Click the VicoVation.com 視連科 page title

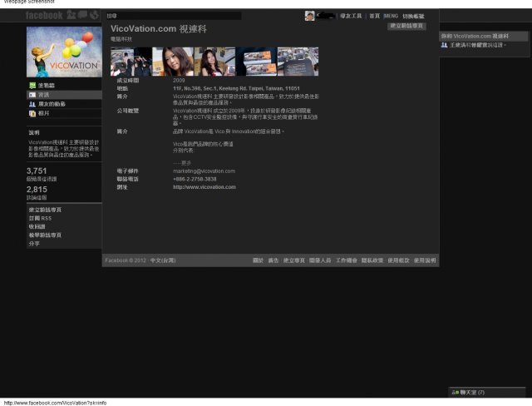(159, 29)
